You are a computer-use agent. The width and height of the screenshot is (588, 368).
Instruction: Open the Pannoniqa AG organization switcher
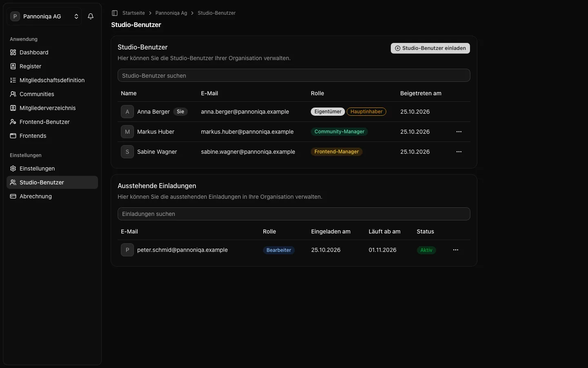44,16
